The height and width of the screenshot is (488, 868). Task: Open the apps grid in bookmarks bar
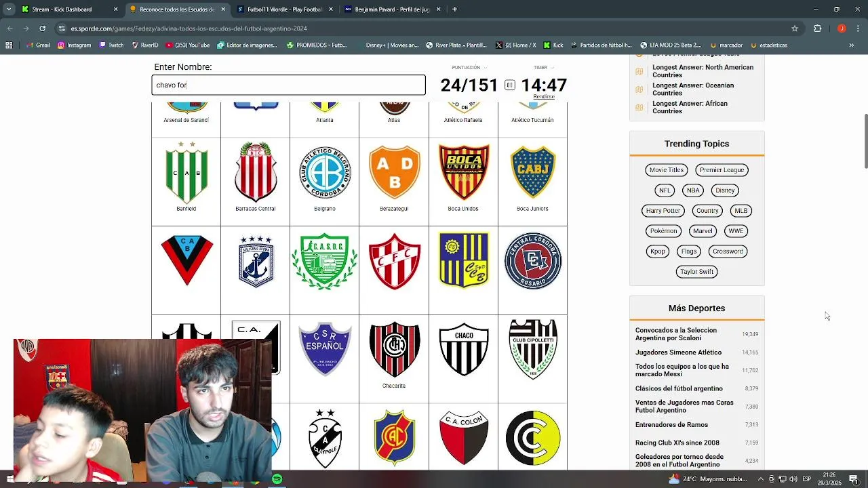9,45
